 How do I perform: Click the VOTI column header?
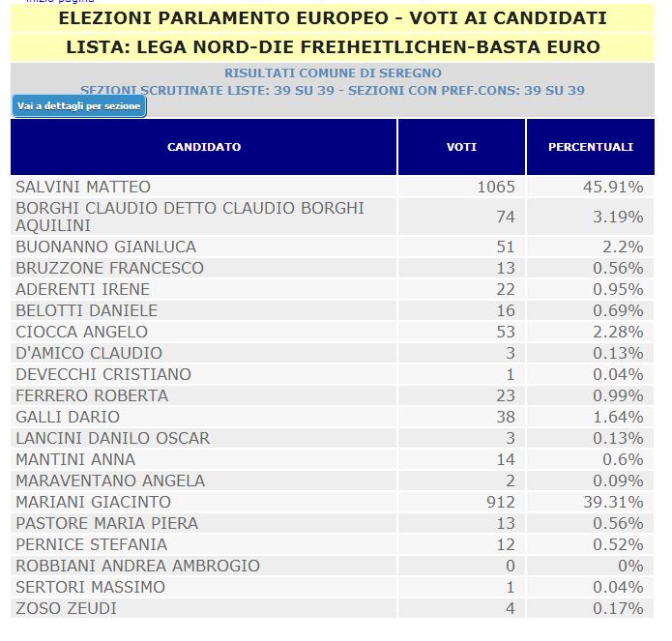tap(461, 147)
